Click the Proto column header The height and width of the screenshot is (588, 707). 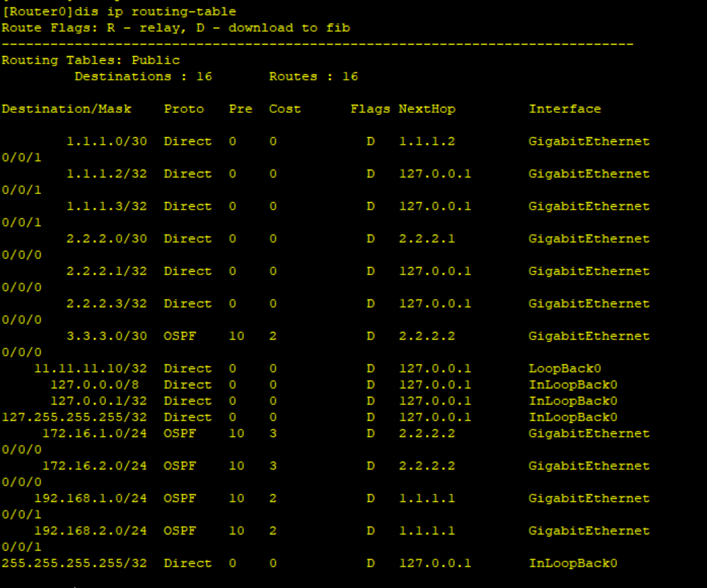coord(183,109)
